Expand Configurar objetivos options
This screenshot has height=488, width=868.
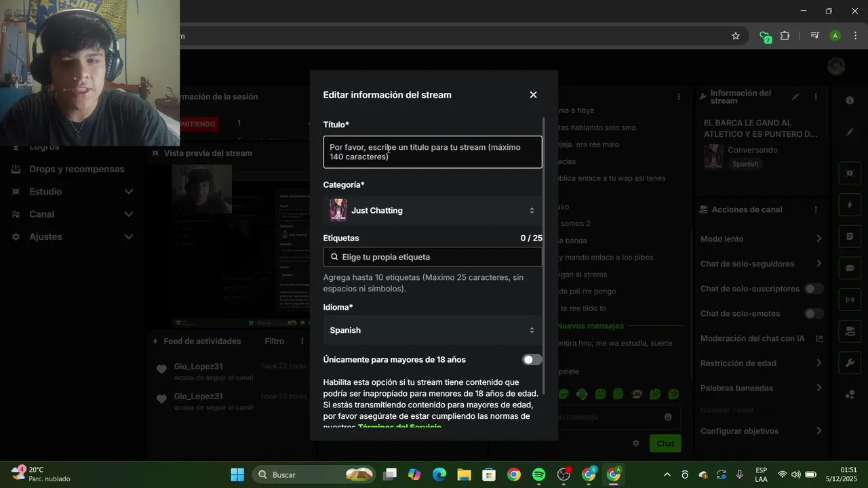pos(818,431)
